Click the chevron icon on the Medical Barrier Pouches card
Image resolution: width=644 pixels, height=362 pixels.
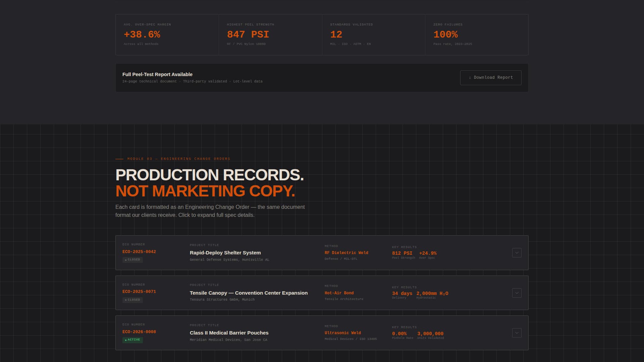click(517, 333)
